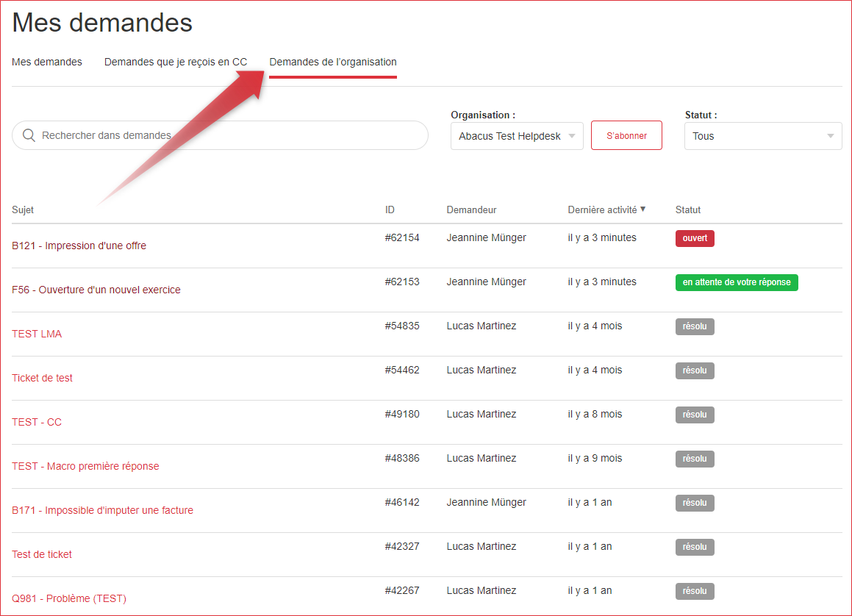Image resolution: width=852 pixels, height=616 pixels.
Task: Switch to the Mes demandes tab
Action: 47,62
